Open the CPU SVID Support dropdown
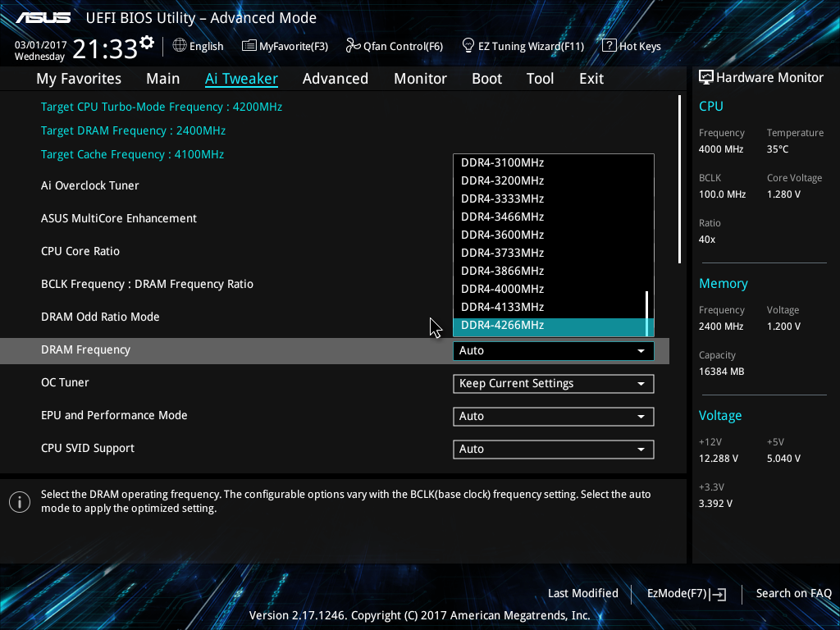 (554, 449)
